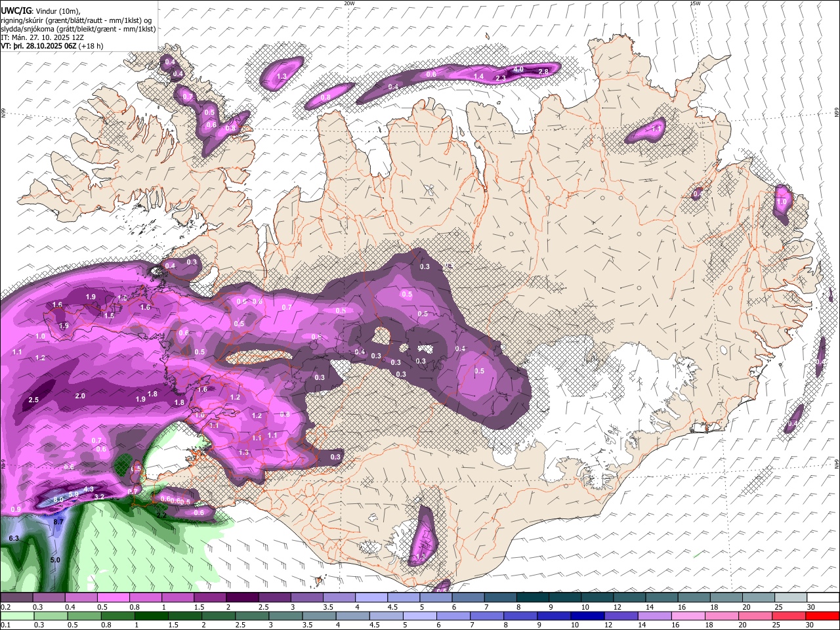
Task: Click the bright red 30 swatch in lower scale
Action: pos(823,616)
